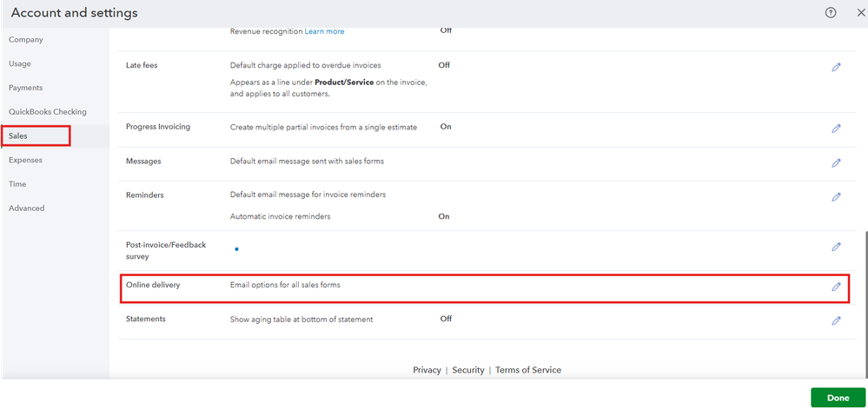Switch to the Usage tab
Viewport: 868px width, 409px height.
tap(20, 63)
